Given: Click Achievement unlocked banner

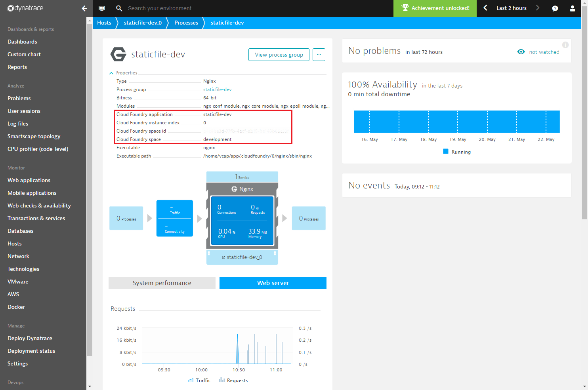Looking at the screenshot, I should pyautogui.click(x=435, y=8).
